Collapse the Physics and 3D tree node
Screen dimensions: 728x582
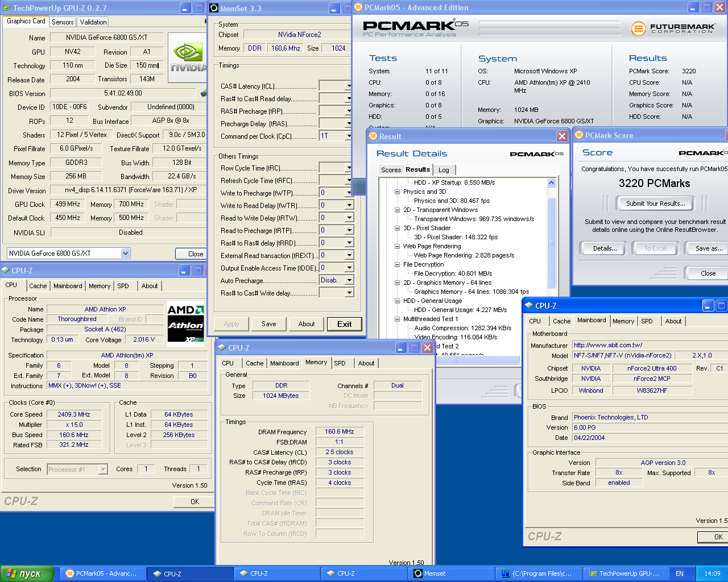(x=398, y=192)
